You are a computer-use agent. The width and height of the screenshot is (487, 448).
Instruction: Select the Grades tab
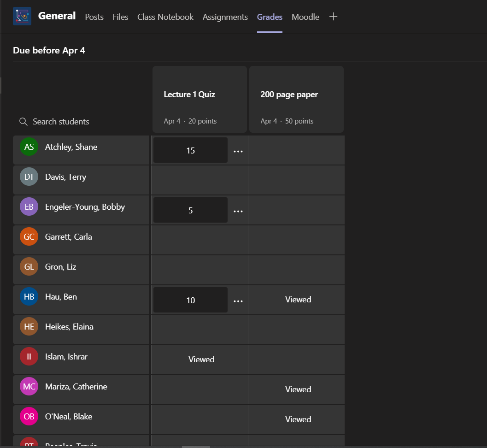[270, 17]
